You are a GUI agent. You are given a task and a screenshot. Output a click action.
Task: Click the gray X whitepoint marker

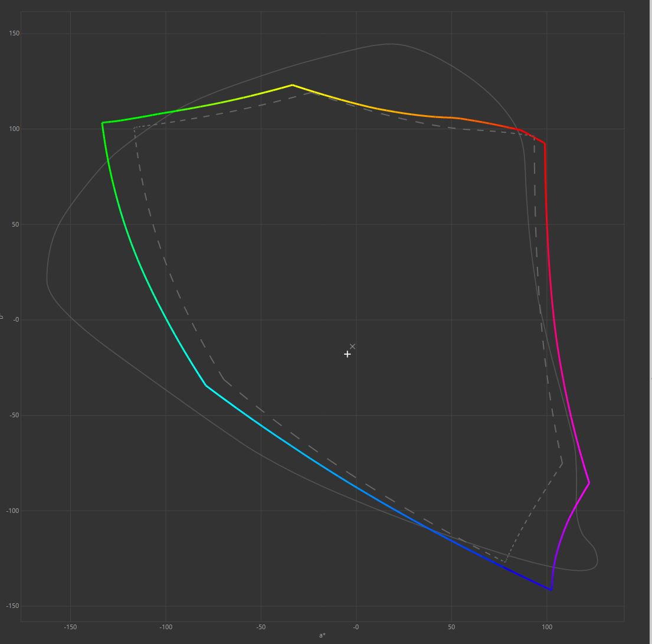point(353,346)
